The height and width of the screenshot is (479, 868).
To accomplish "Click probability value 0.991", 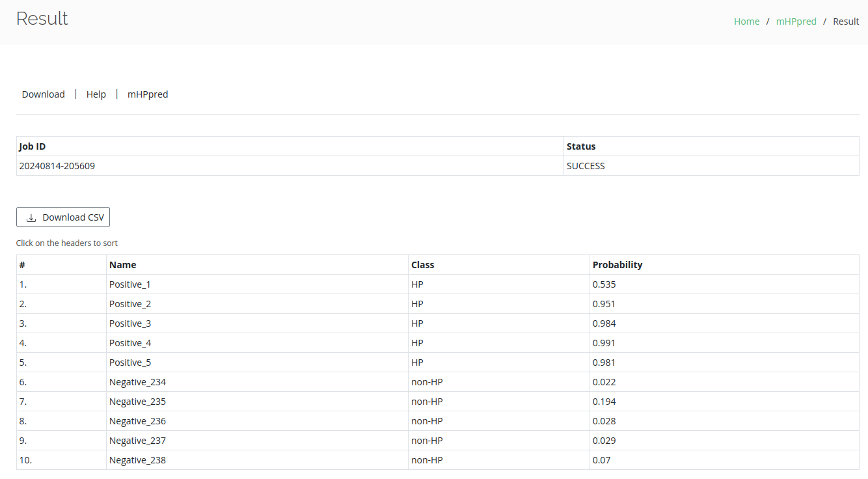I will [604, 343].
